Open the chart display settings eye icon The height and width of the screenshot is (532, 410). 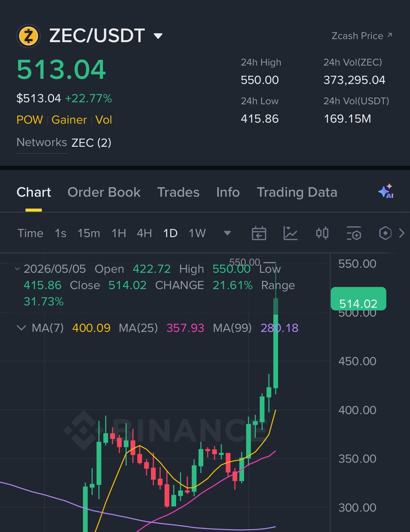pyautogui.click(x=354, y=233)
